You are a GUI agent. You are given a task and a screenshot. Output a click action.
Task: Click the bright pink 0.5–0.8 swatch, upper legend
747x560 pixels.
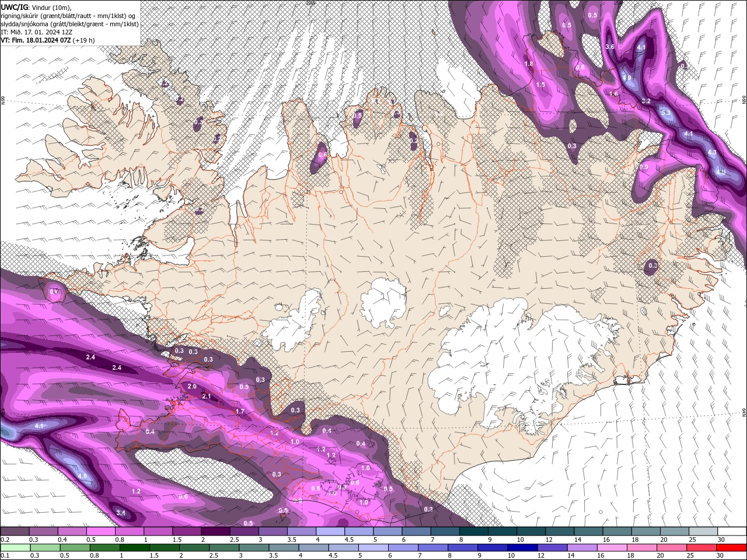100,531
